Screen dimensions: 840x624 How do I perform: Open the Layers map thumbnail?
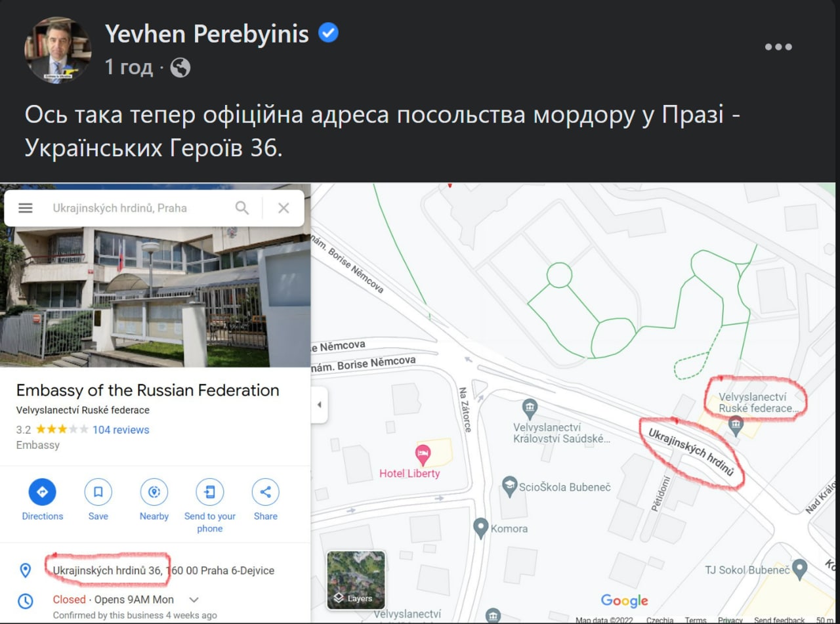coord(356,579)
